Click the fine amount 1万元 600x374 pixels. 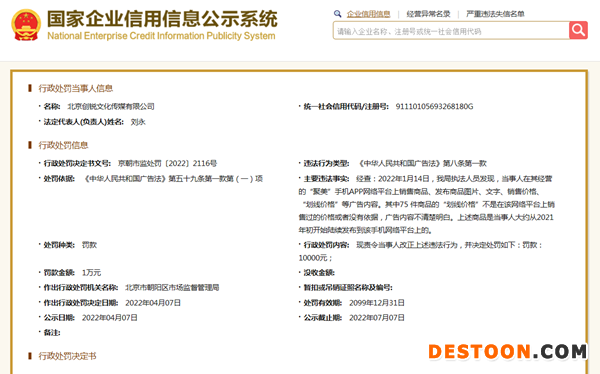click(x=91, y=273)
